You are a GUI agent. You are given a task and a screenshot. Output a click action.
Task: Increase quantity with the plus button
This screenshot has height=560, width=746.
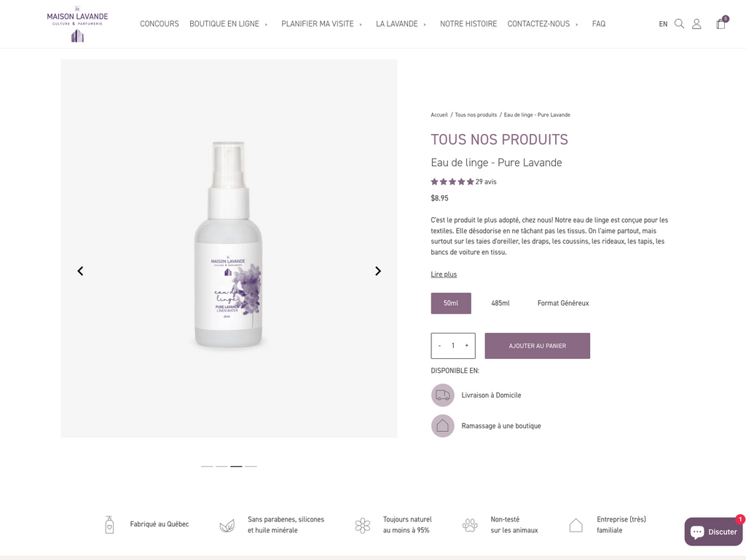(x=467, y=346)
